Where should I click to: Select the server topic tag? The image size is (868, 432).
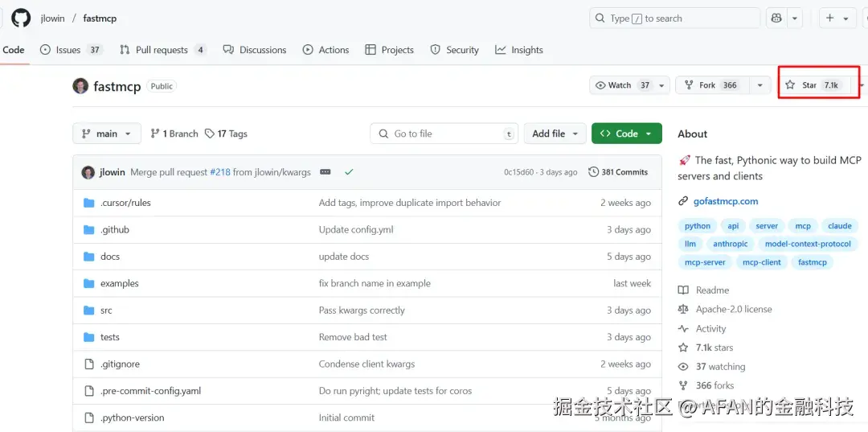[767, 226]
